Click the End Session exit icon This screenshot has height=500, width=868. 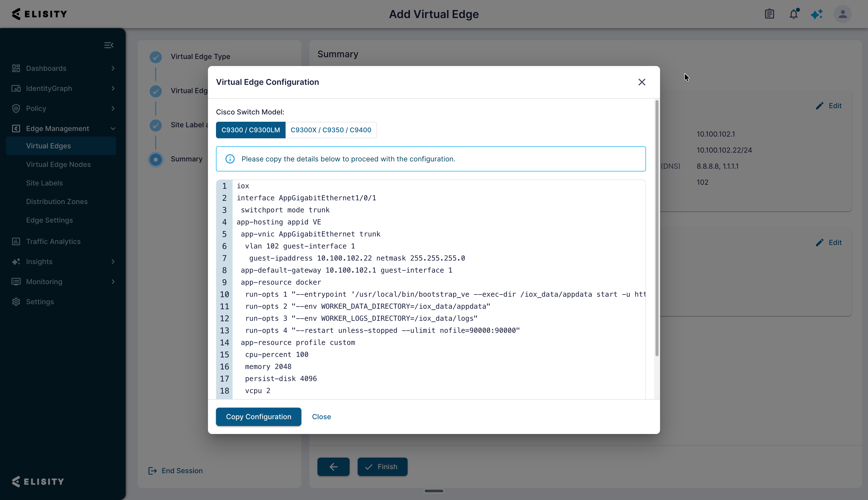(x=152, y=470)
